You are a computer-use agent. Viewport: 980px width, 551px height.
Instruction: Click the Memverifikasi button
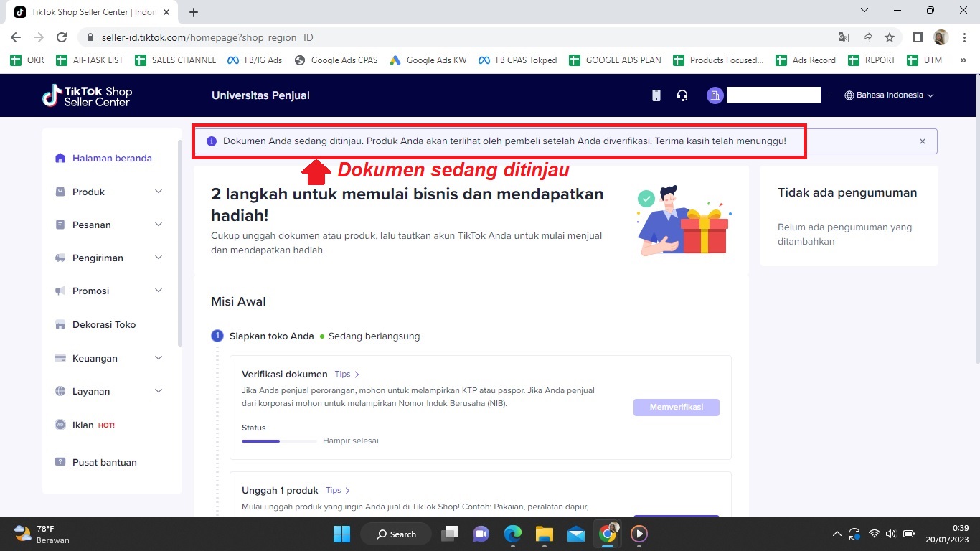coord(676,407)
